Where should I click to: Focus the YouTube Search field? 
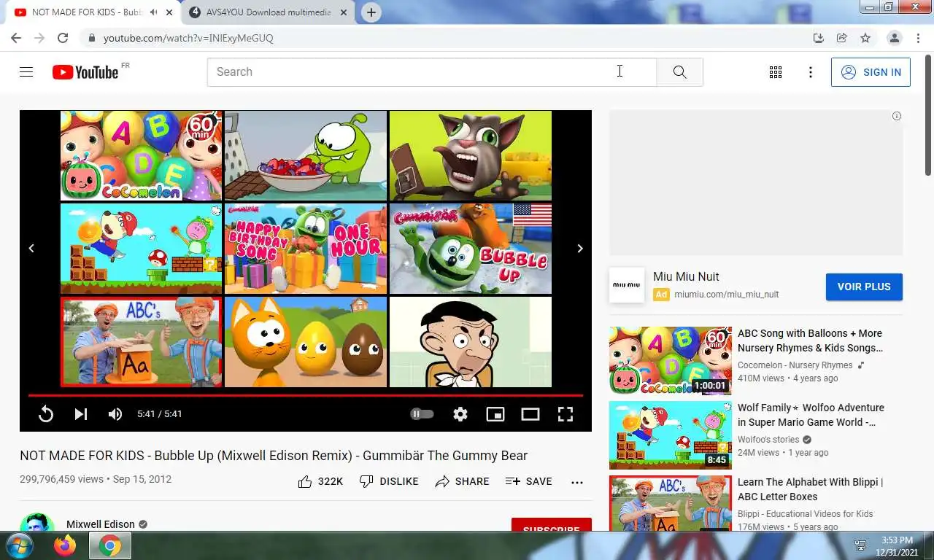pyautogui.click(x=432, y=72)
